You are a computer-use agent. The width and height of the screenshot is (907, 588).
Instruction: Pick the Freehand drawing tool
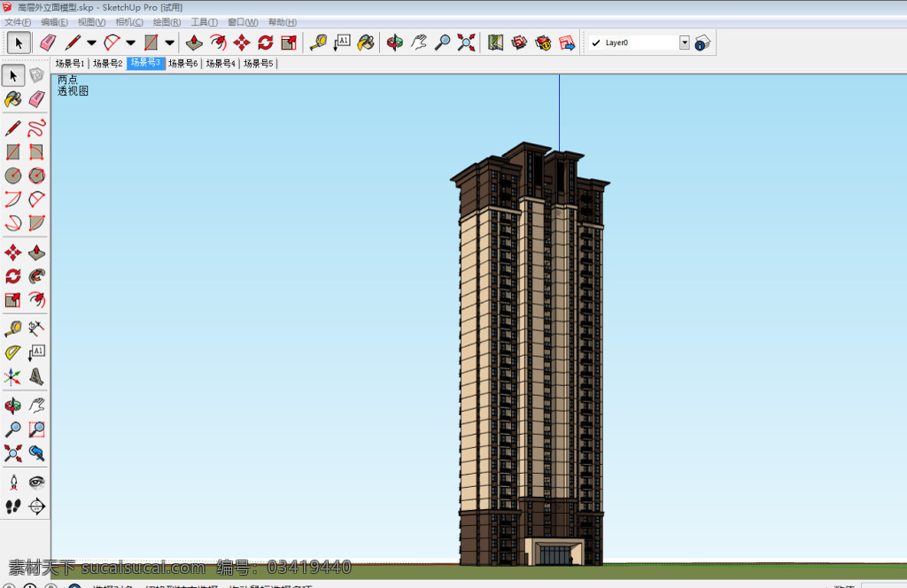point(36,128)
